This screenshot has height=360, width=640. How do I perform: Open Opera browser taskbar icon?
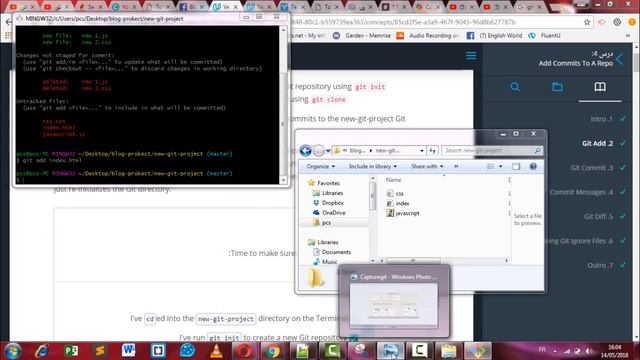244,351
